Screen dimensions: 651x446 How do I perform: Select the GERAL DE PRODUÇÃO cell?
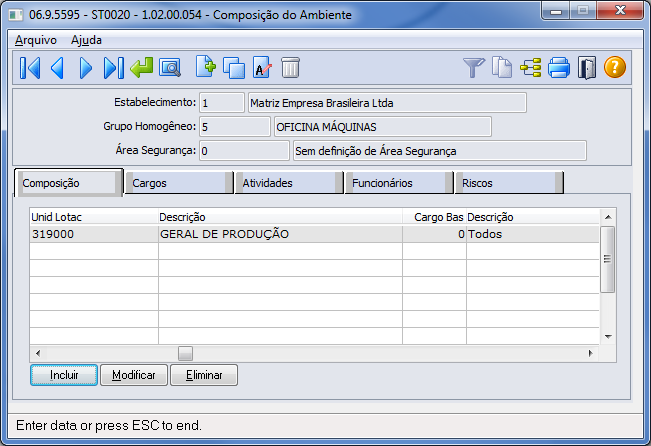(280, 234)
